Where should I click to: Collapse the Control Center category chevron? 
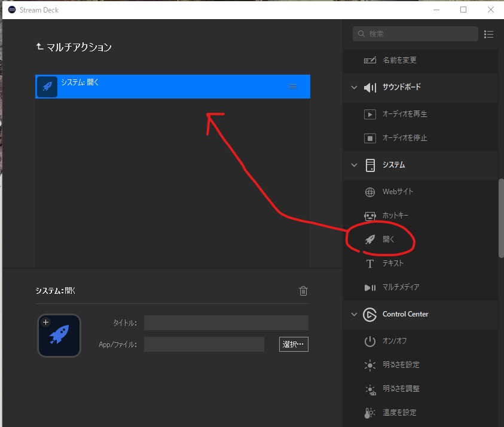pyautogui.click(x=354, y=314)
